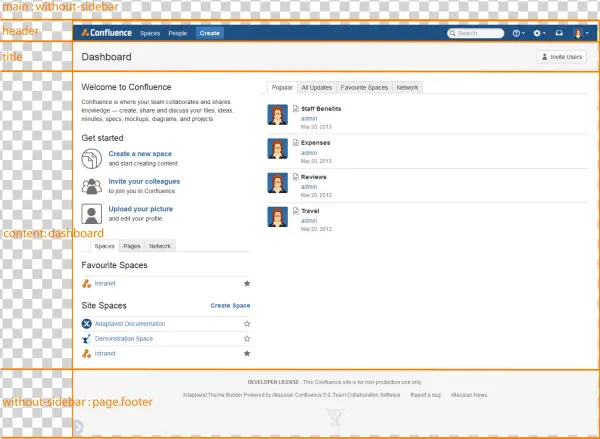Open the help question-mark dropdown
The height and width of the screenshot is (439, 600).
point(518,33)
